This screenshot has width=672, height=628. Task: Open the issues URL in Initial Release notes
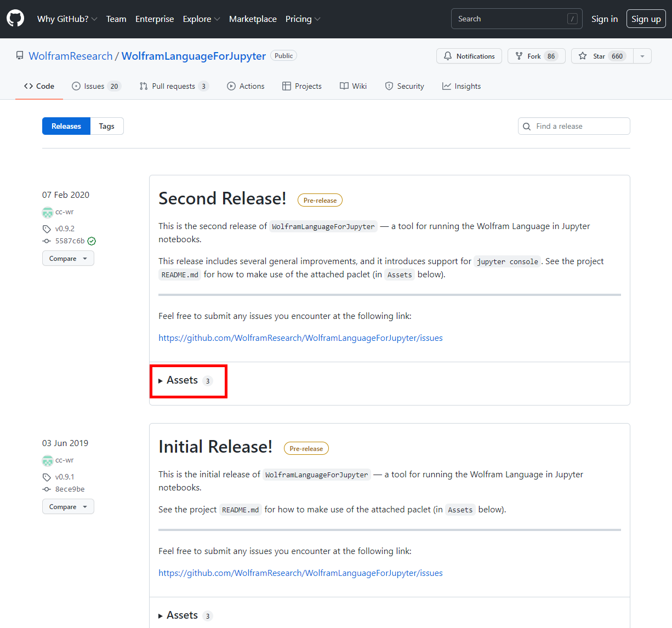pyautogui.click(x=300, y=573)
